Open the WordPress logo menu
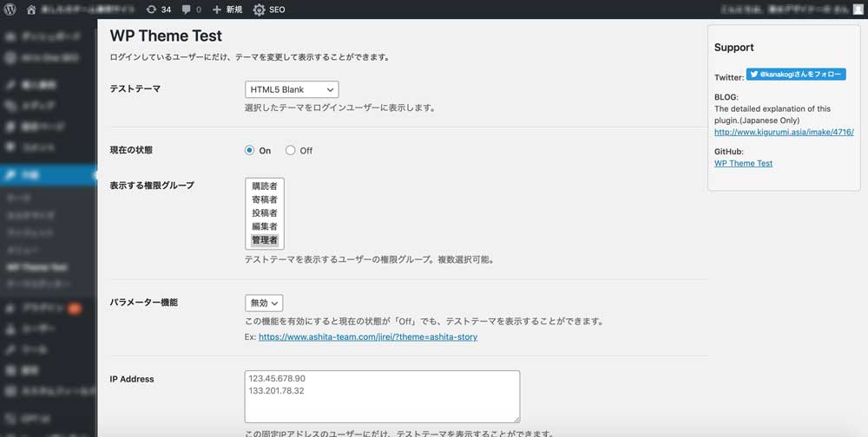Image resolution: width=868 pixels, height=437 pixels. [x=10, y=10]
